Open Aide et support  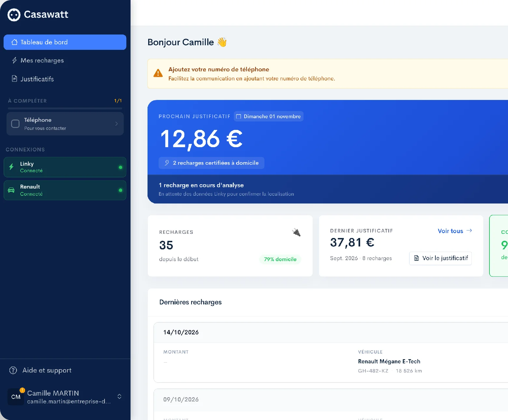(40, 370)
